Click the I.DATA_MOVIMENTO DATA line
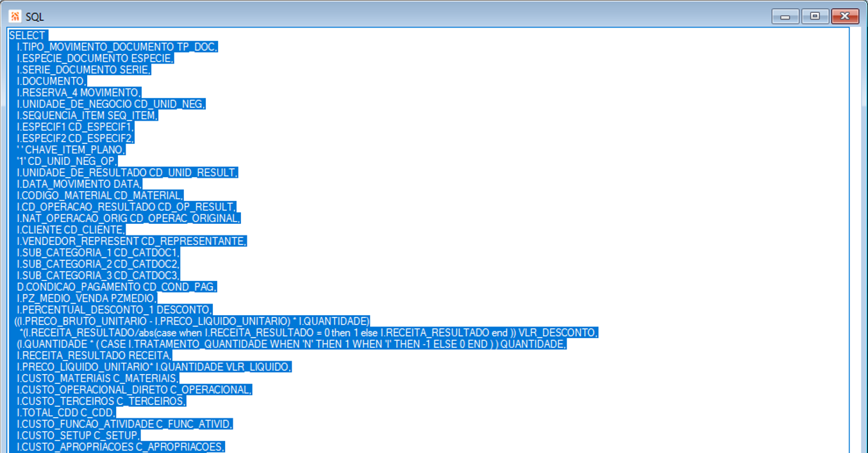The height and width of the screenshot is (453, 868). pos(79,184)
